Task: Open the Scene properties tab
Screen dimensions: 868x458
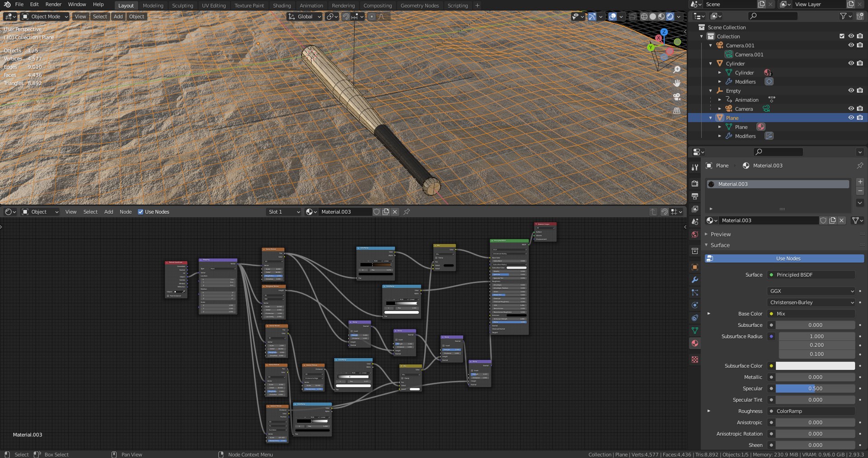Action: 695,221
